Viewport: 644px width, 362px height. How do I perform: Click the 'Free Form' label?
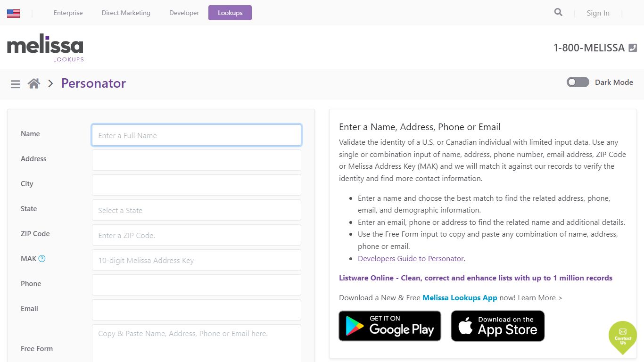[x=37, y=349]
